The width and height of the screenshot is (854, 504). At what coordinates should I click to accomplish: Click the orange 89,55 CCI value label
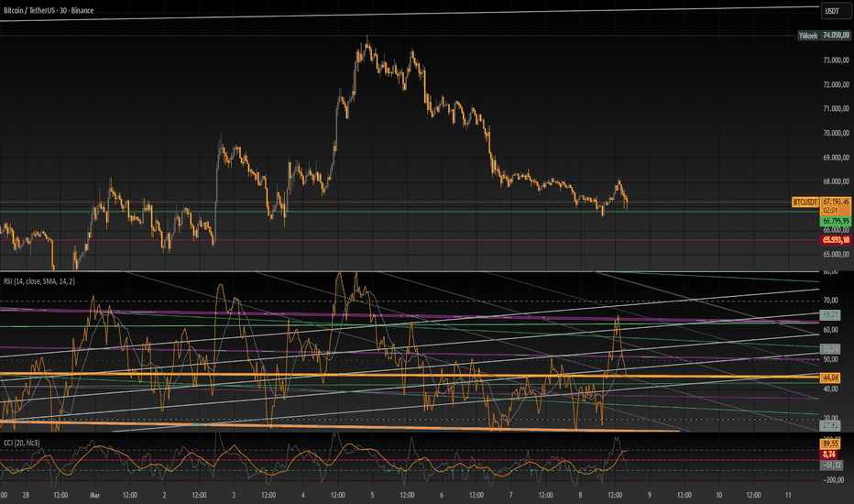(x=830, y=444)
